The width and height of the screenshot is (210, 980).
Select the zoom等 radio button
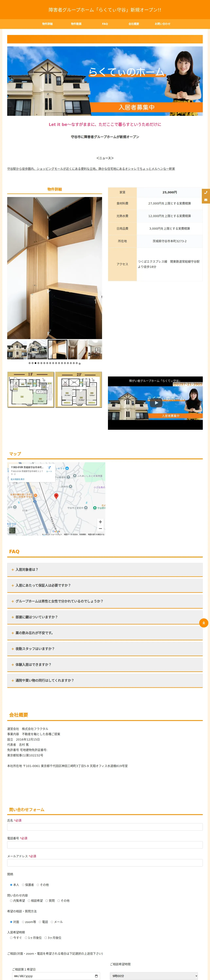point(23,922)
